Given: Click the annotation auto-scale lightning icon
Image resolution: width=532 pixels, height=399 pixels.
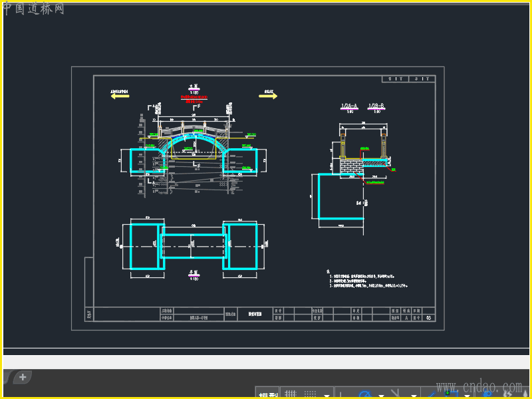Looking at the screenshot, I should [x=507, y=394].
